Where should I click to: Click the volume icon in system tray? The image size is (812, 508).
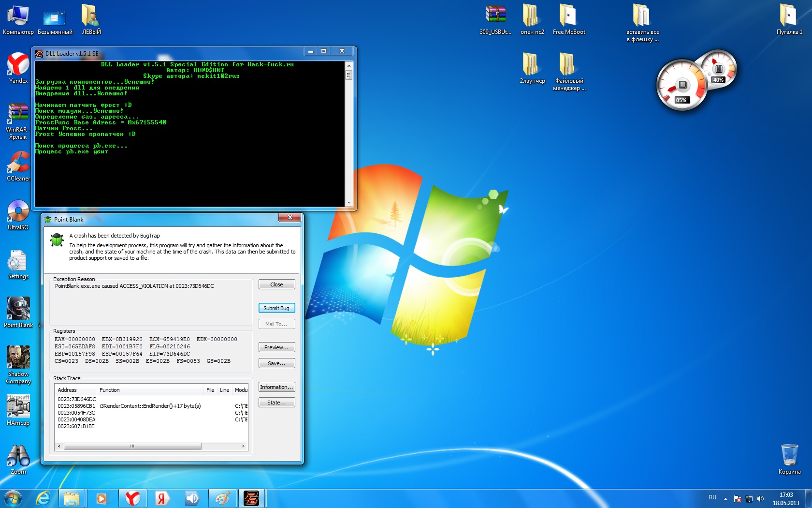point(761,499)
